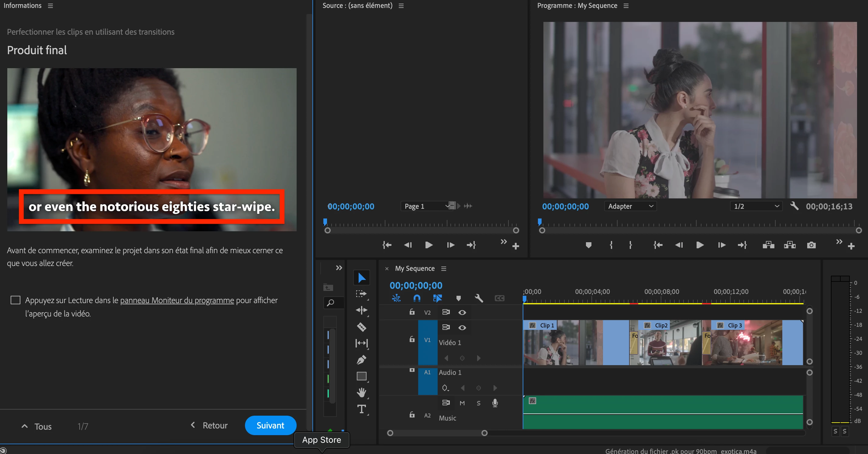Image resolution: width=868 pixels, height=454 pixels.
Task: Select the Type tool
Action: 361,409
